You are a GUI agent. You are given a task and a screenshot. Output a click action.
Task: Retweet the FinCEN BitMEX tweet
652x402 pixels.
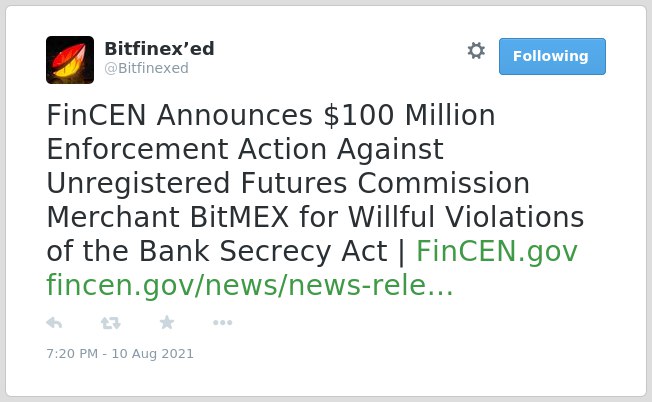(x=111, y=323)
